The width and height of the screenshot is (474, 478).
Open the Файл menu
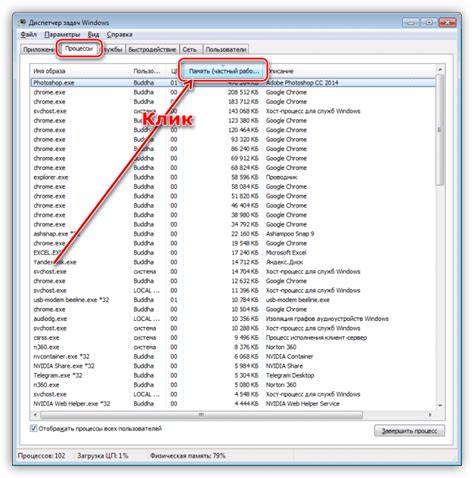pyautogui.click(x=29, y=34)
